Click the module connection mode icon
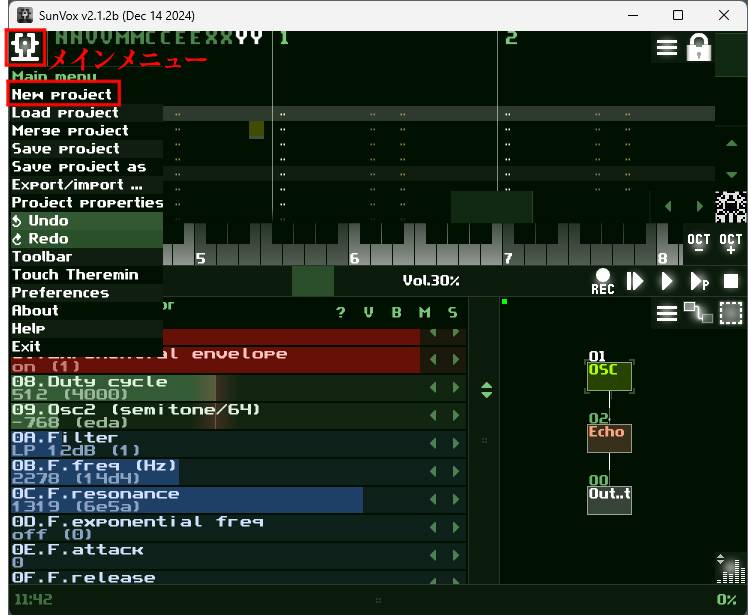The image size is (748, 615). coord(698,313)
